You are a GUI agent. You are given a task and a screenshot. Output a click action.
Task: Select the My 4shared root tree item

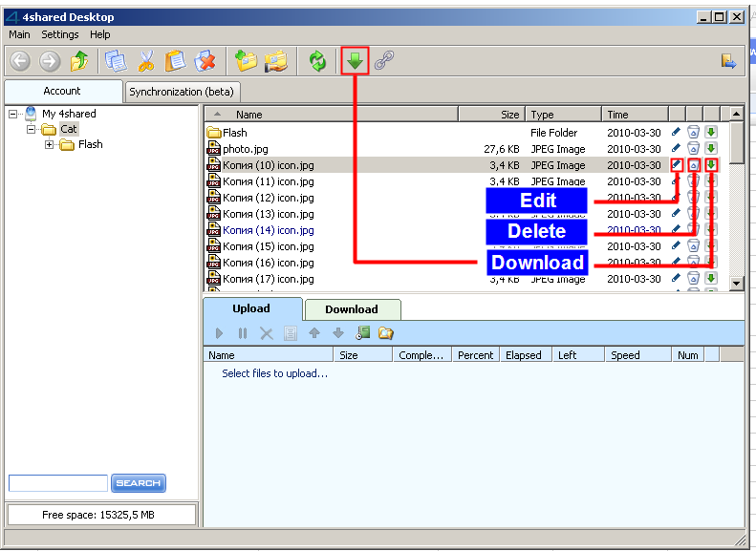coord(69,114)
